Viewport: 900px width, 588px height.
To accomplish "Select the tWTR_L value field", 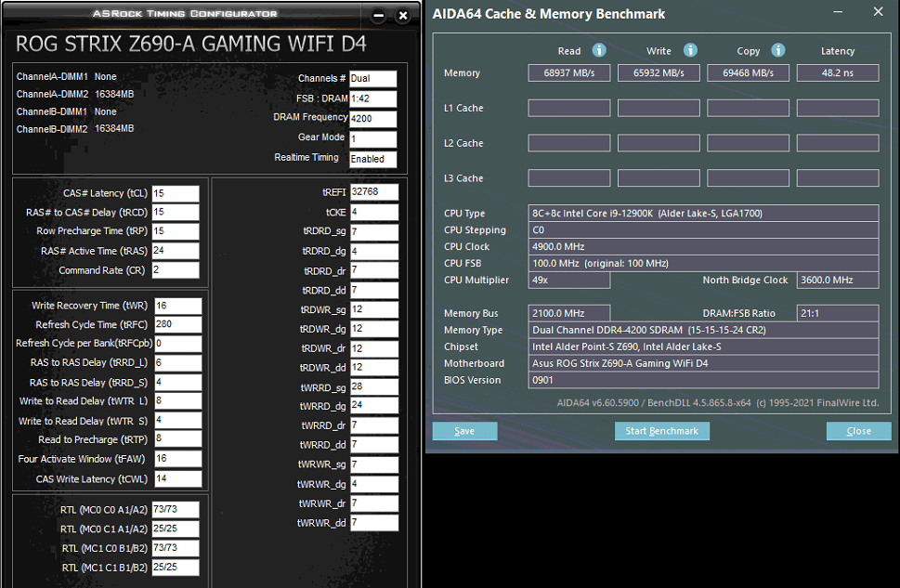I will coord(178,400).
